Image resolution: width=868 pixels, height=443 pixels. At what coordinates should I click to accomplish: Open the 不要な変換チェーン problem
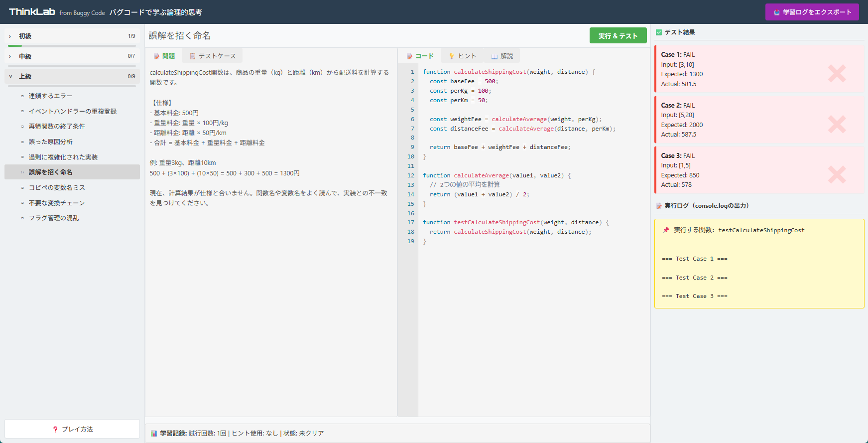click(72, 203)
